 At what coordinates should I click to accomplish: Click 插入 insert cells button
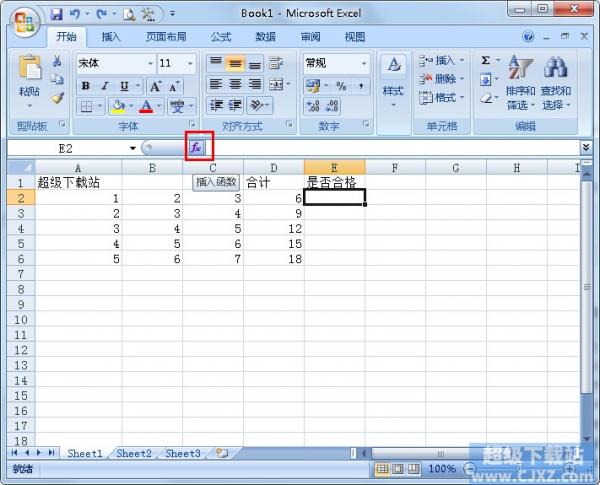[x=441, y=60]
